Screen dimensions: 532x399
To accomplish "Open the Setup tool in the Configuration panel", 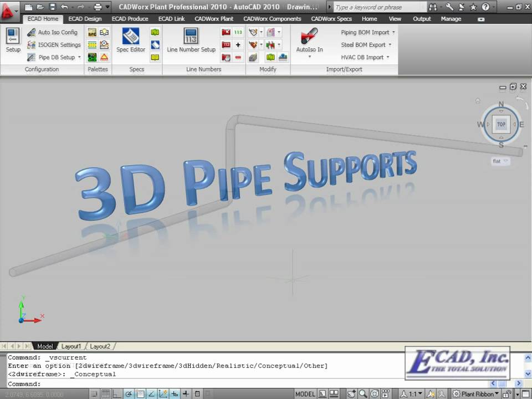I will point(13,40).
